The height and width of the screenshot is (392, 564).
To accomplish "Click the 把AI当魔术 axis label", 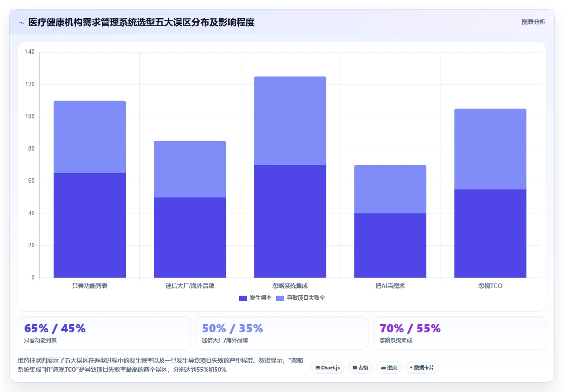I will pyautogui.click(x=390, y=286).
